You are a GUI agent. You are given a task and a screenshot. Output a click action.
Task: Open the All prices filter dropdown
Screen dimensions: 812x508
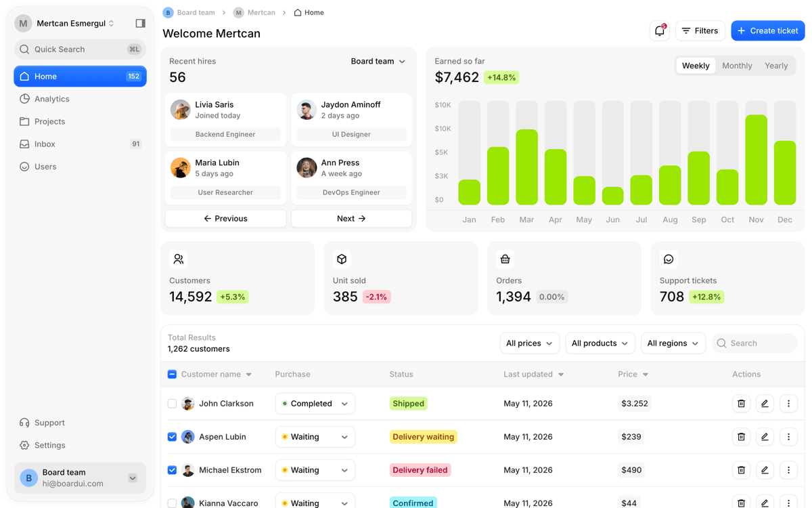point(529,343)
